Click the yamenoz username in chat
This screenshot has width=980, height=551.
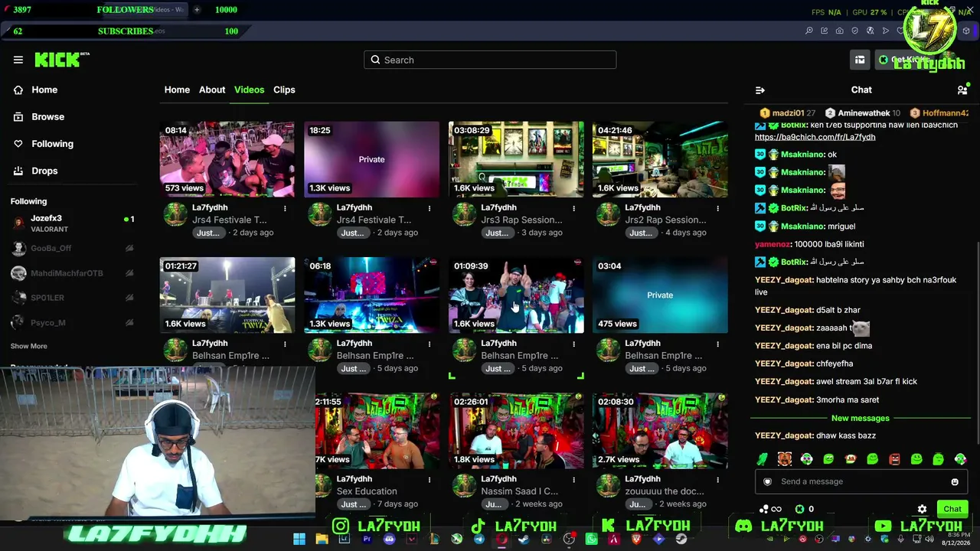click(773, 244)
